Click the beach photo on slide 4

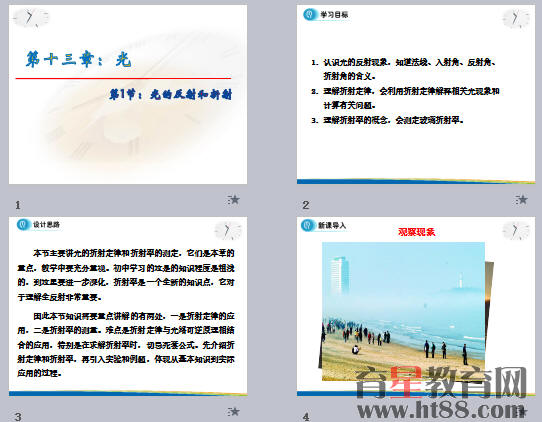[403, 311]
